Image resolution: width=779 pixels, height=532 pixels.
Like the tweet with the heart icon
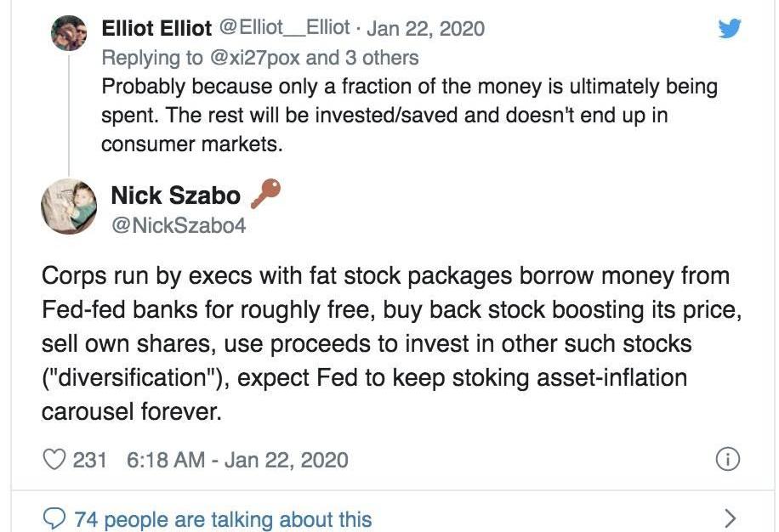54,460
